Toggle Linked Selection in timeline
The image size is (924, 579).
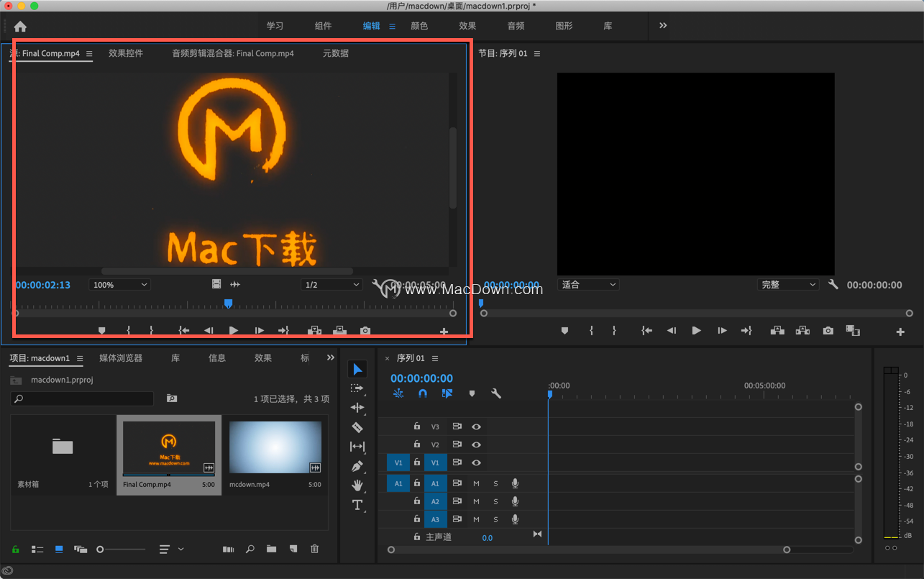pyautogui.click(x=447, y=393)
